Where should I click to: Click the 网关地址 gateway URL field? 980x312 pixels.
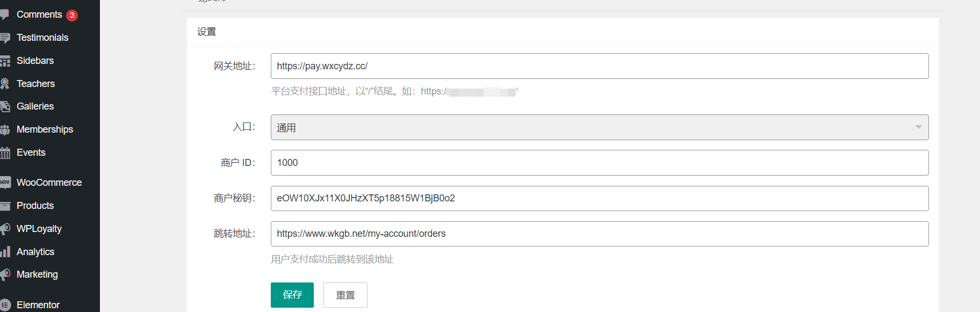(599, 66)
